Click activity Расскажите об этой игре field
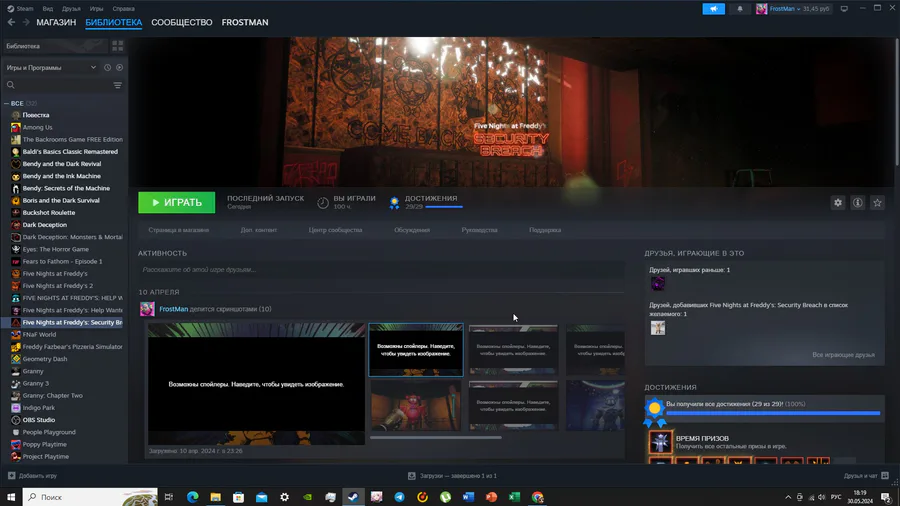 pos(381,270)
